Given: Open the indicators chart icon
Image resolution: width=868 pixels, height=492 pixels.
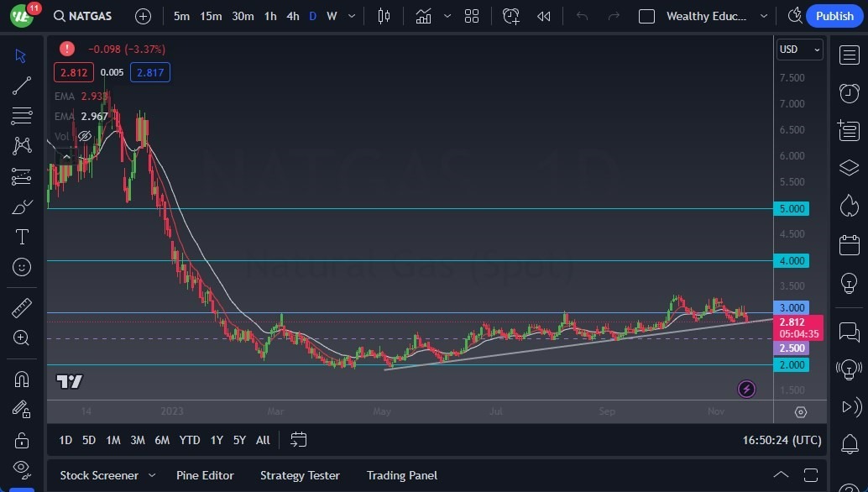Looking at the screenshot, I should point(423,16).
